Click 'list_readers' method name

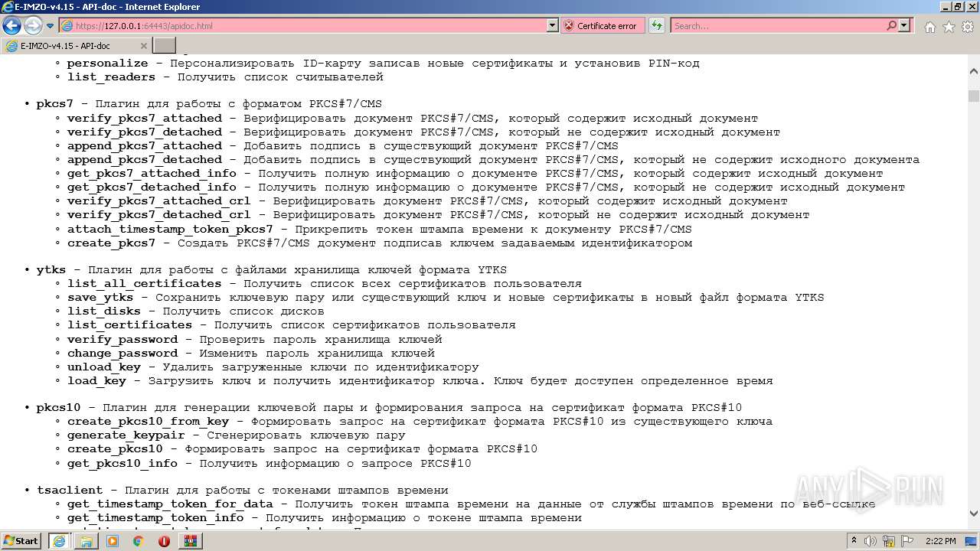(111, 77)
